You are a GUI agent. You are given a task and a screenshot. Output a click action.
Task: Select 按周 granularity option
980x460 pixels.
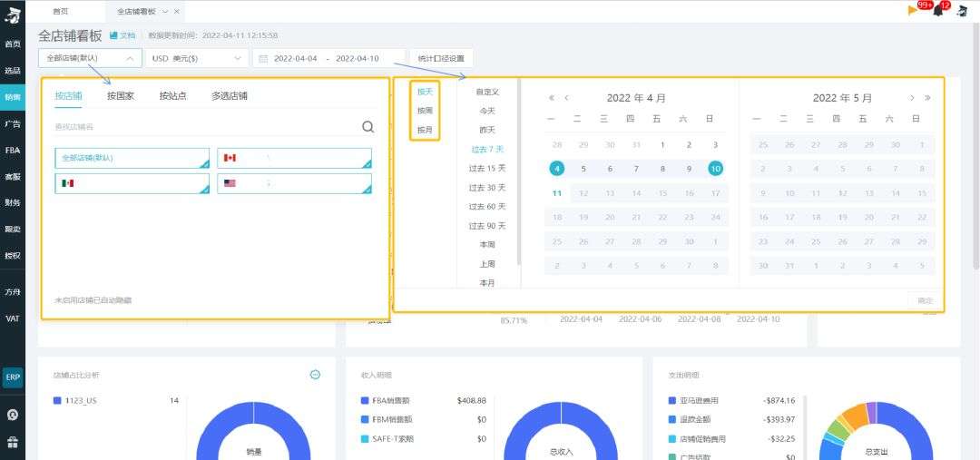pos(425,111)
